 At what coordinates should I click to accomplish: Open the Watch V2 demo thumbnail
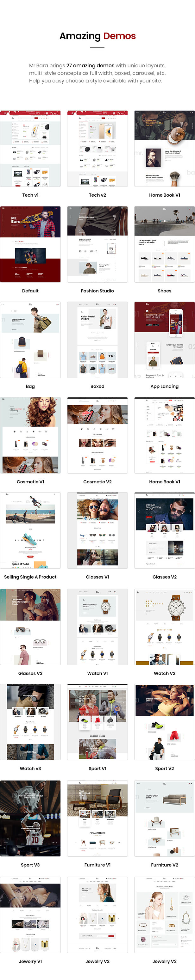tap(165, 627)
